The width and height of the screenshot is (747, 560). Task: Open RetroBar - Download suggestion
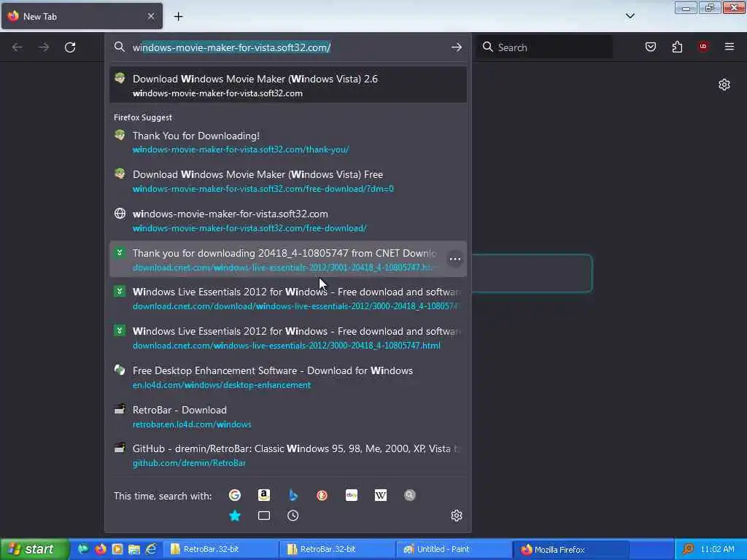287,416
